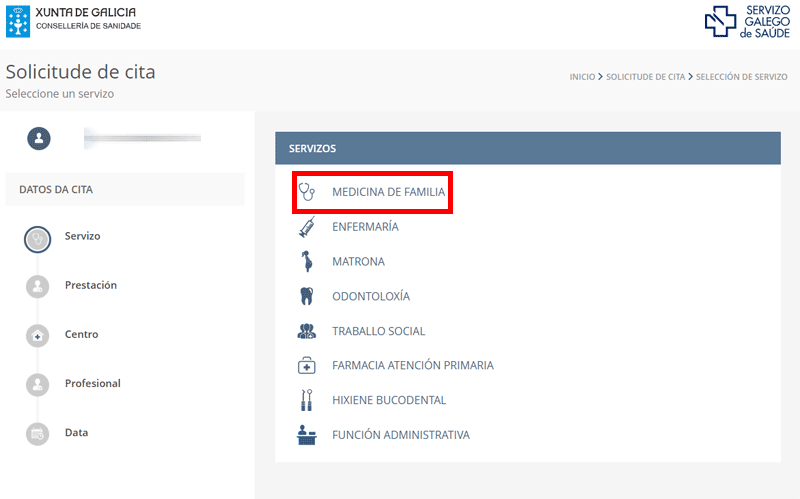Choose the ODONTOLOXÍA service
The height and width of the screenshot is (499, 800).
pos(371,296)
